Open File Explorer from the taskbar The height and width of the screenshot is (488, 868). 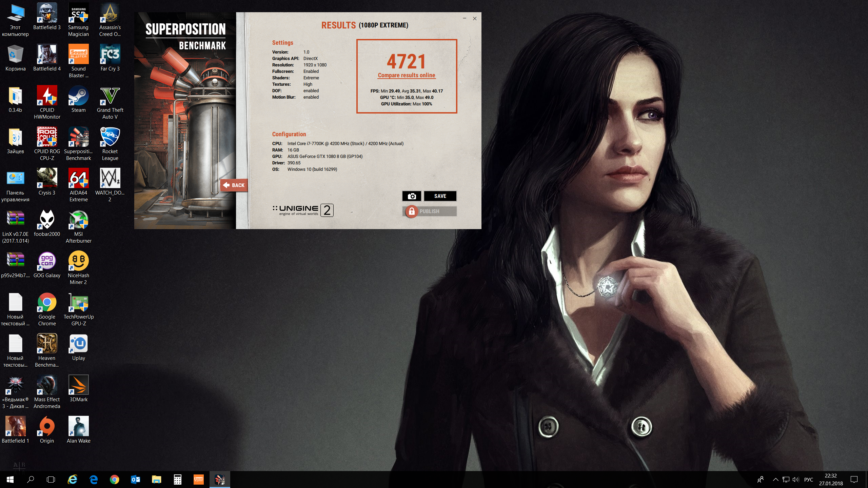coord(156,479)
